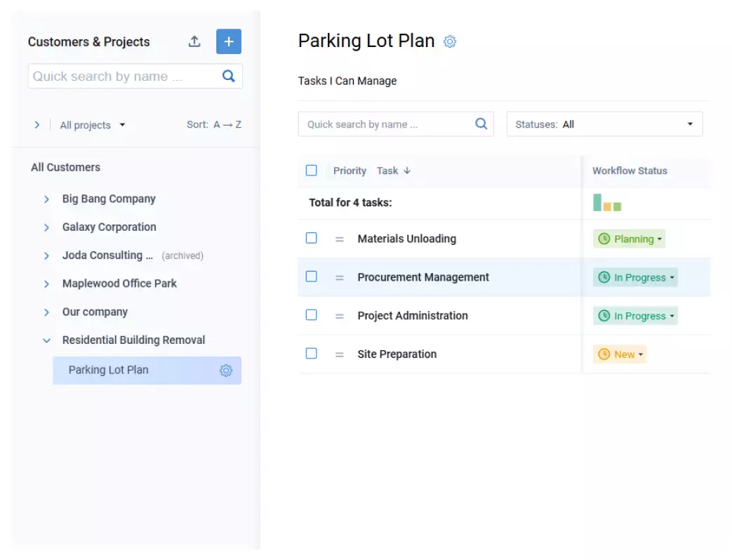Expand the Big Bang Company tree item
The height and width of the screenshot is (560, 732).
47,199
